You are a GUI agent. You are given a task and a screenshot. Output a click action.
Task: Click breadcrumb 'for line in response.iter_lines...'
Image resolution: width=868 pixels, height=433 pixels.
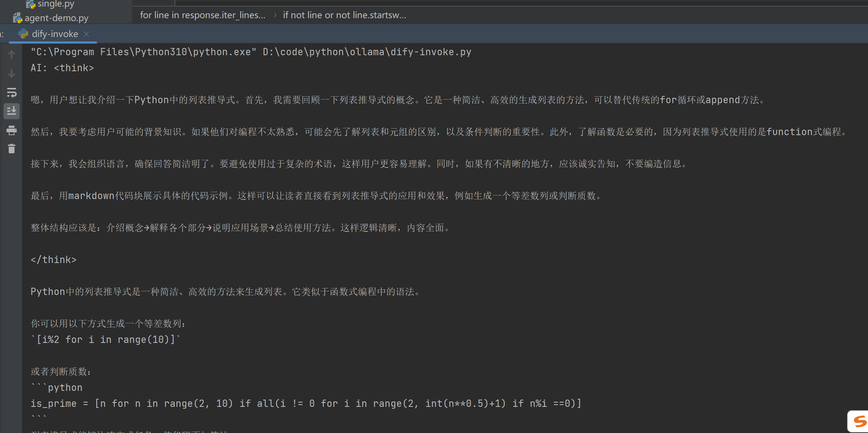[x=203, y=15]
